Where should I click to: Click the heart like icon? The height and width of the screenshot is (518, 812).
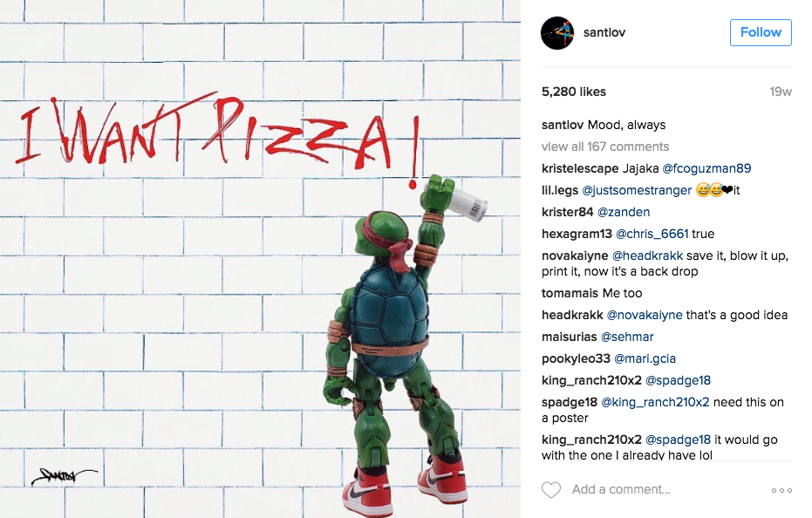551,489
